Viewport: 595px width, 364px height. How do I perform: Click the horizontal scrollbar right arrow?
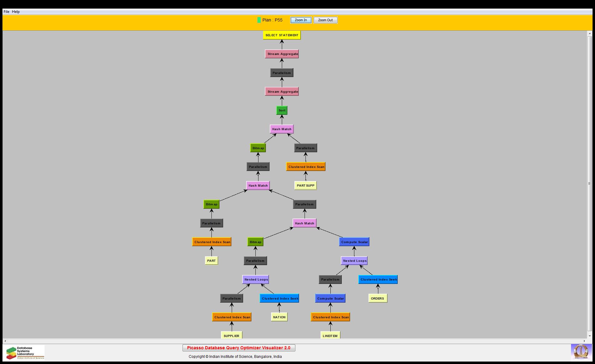coord(585,341)
